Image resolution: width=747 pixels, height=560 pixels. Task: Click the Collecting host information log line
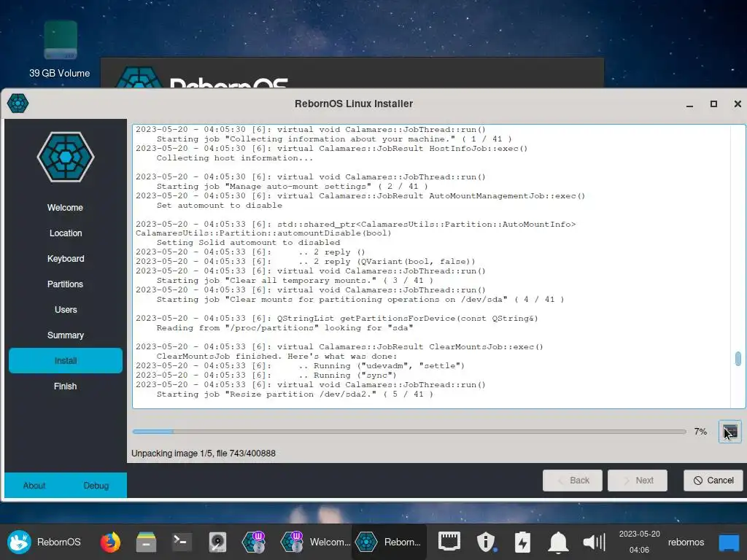(x=235, y=158)
